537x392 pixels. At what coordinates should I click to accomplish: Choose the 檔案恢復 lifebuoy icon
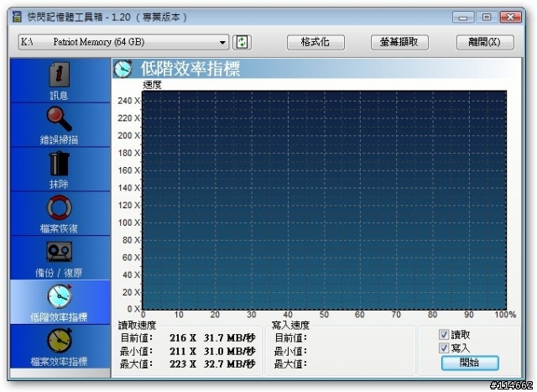(x=60, y=207)
